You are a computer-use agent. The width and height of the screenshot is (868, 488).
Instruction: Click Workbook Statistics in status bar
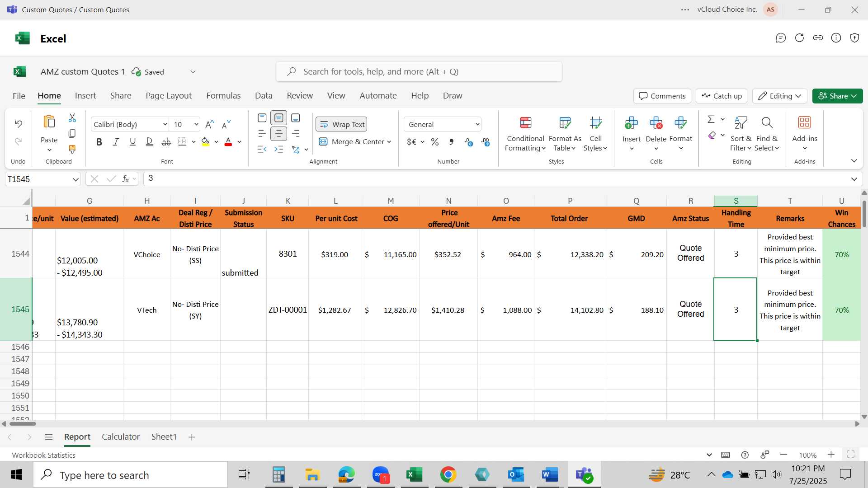tap(44, 455)
